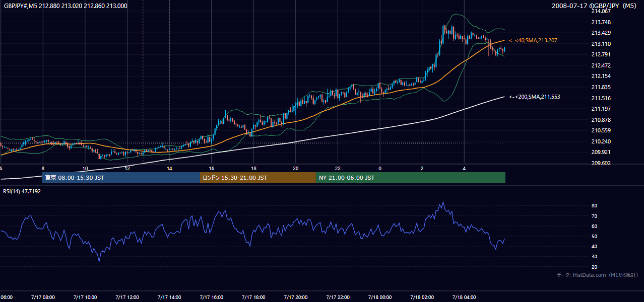Click price level 210.240 on the axis
Image resolution: width=644 pixels, height=302 pixels.
600,141
